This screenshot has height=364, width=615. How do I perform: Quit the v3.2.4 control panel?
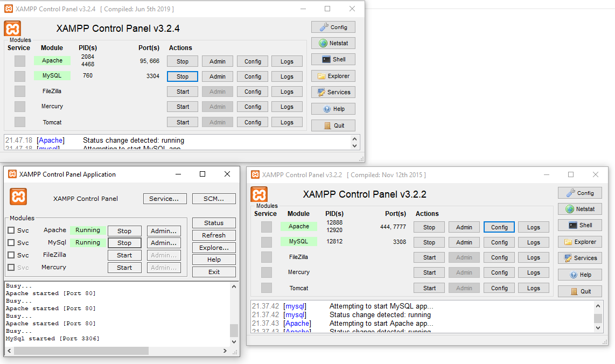click(333, 125)
